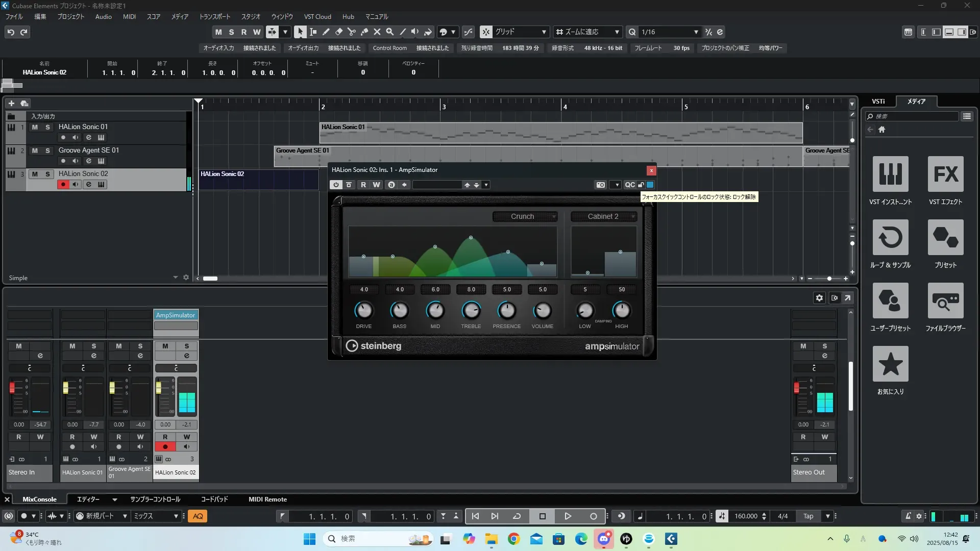
Task: Click the Add Track plus icon
Action: pyautogui.click(x=11, y=103)
